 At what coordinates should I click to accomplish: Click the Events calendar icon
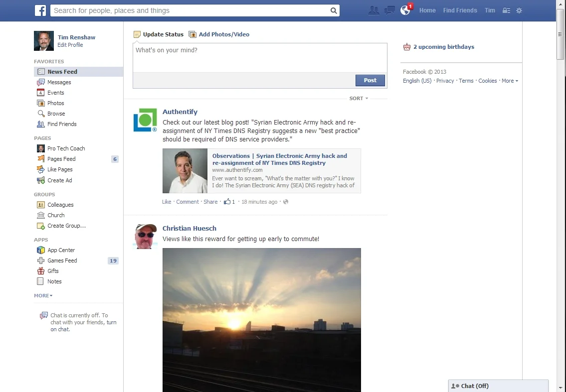[41, 93]
